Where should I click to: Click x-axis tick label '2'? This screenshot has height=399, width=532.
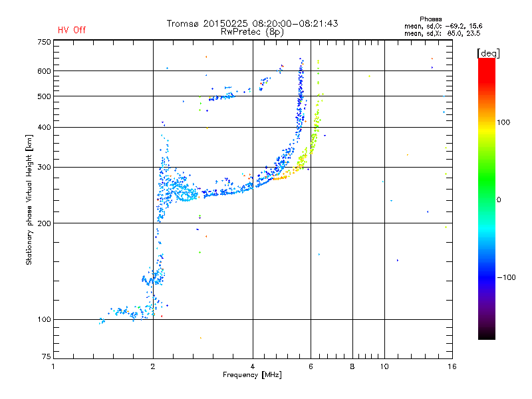tap(153, 366)
